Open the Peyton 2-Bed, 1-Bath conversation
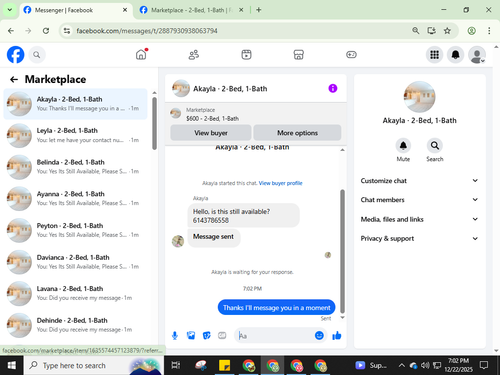The width and height of the screenshot is (500, 375). click(75, 230)
